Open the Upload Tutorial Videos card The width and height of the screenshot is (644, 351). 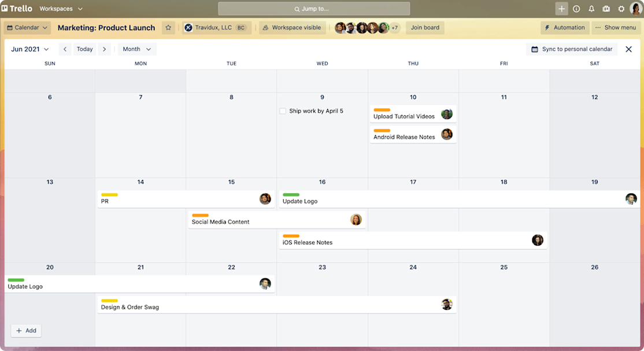[413, 114]
